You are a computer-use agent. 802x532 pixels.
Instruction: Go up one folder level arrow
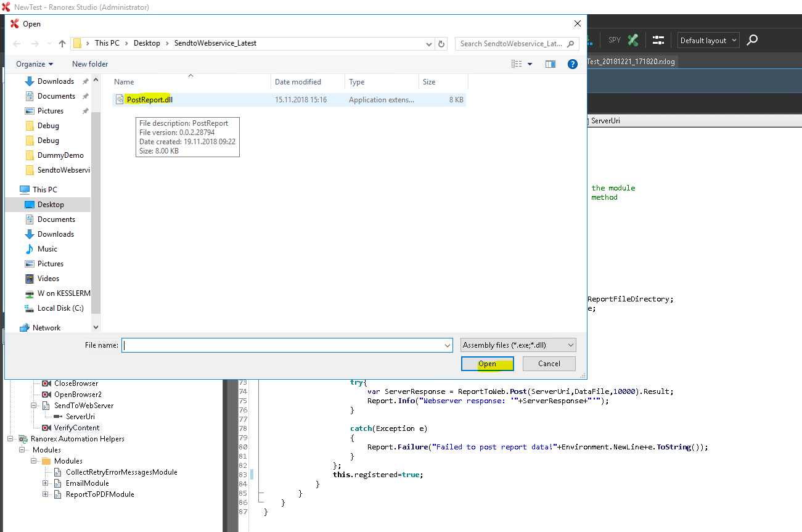pos(62,44)
